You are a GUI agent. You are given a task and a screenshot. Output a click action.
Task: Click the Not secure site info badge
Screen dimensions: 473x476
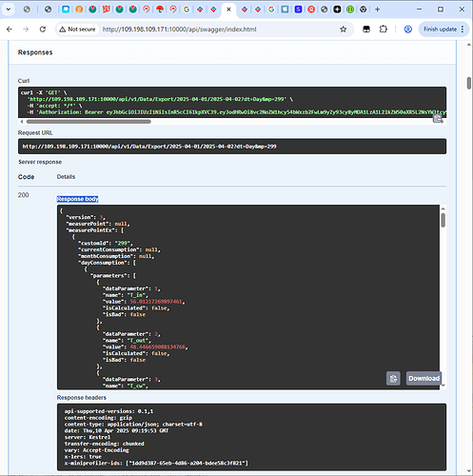[x=77, y=30]
